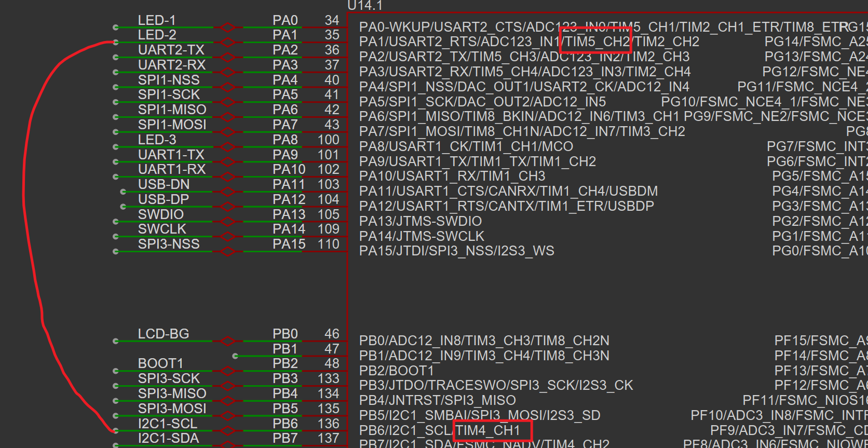
Task: Select the PB0/ADC12_IN8/TIM3_CH3 pin description
Action: pos(484,341)
